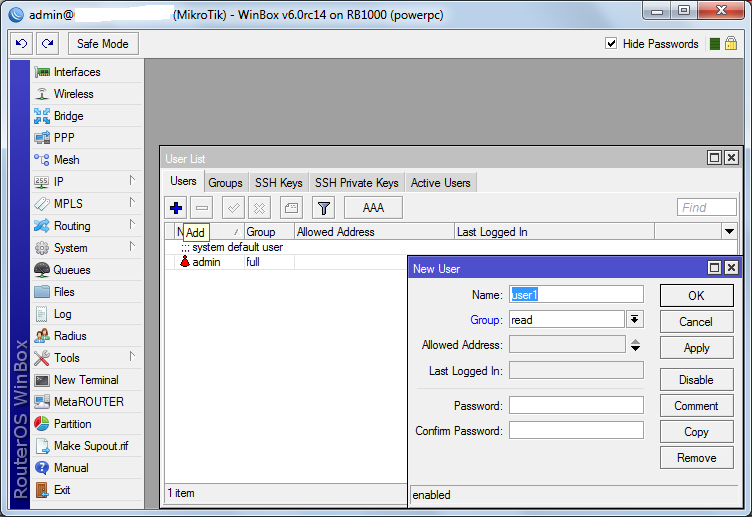This screenshot has height=518, width=752.
Task: Click the padlock icon at top right
Action: 731,44
